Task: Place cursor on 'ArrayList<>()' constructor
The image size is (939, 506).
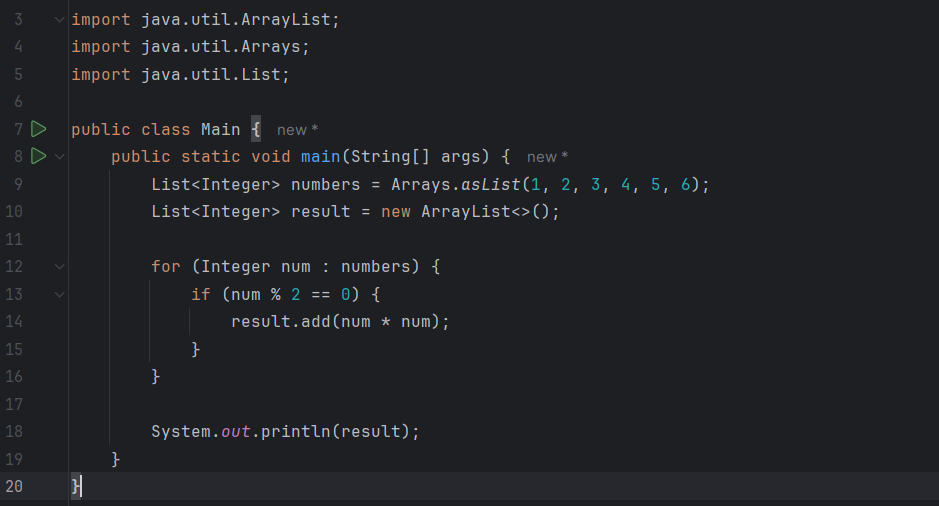Action: coord(485,211)
